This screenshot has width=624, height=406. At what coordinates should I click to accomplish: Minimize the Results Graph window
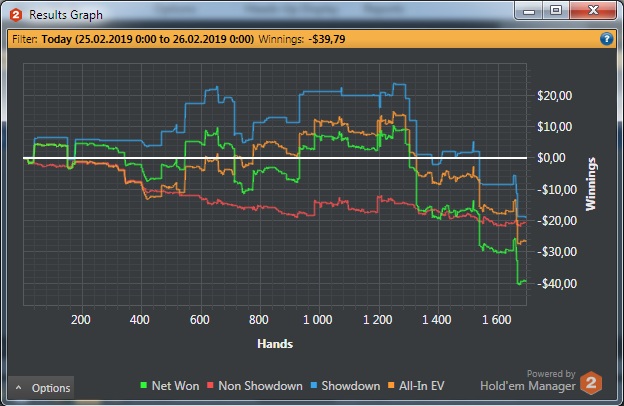point(529,11)
